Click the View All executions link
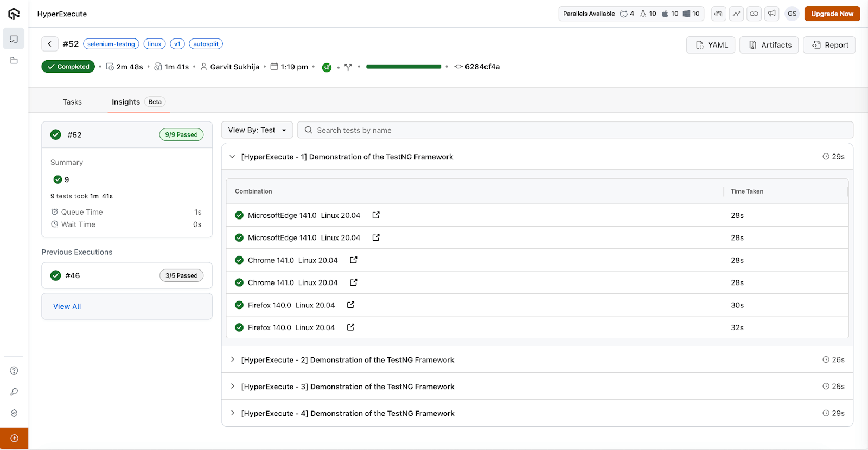Image resolution: width=868 pixels, height=450 pixels. coord(67,306)
